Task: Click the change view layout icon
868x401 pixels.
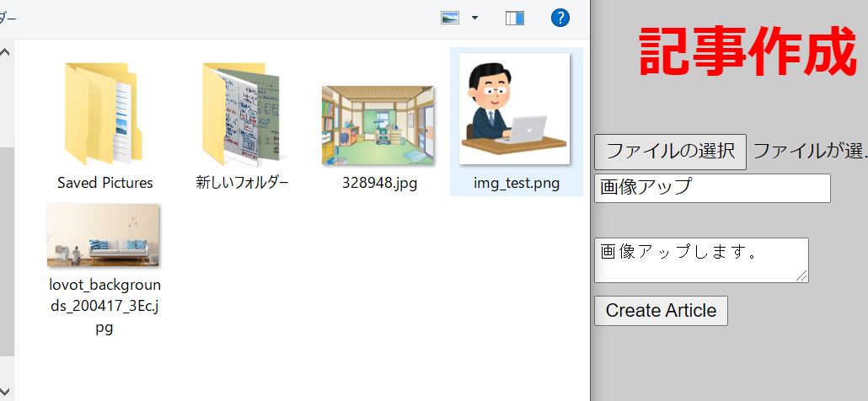Action: [449, 19]
